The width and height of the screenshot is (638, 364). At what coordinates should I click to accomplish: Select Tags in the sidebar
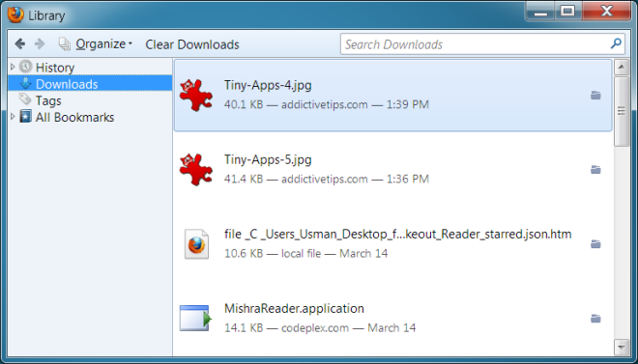(x=48, y=100)
